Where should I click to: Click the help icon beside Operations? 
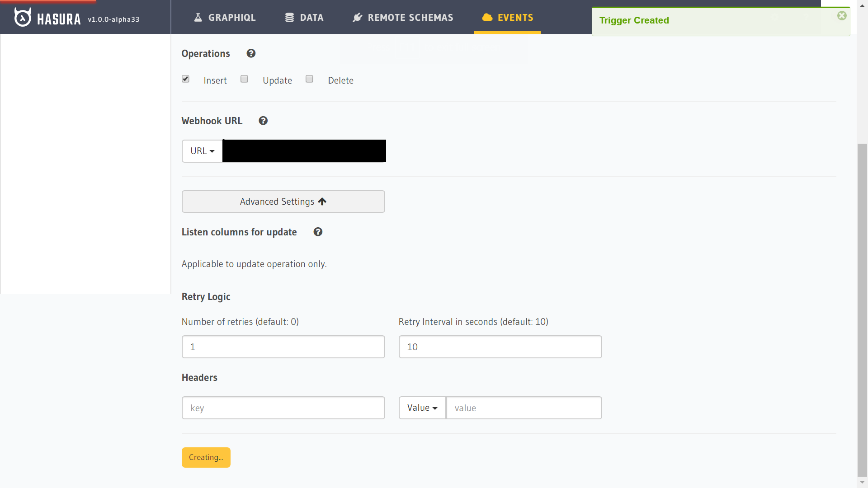251,53
